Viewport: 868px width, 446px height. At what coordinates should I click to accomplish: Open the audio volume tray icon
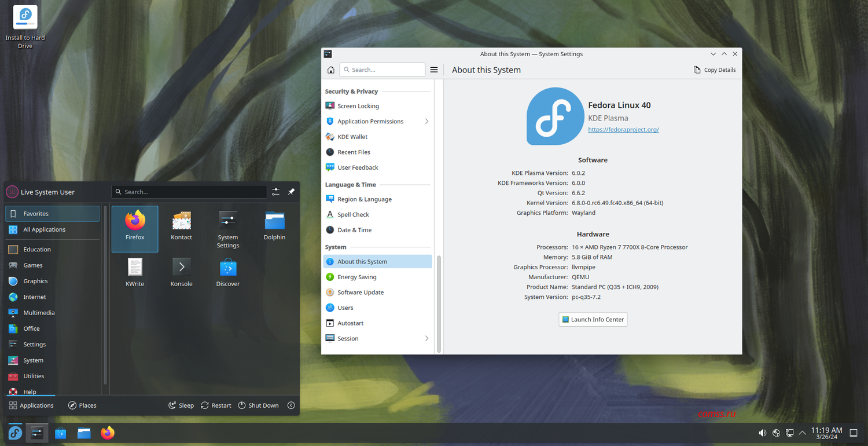tap(763, 433)
